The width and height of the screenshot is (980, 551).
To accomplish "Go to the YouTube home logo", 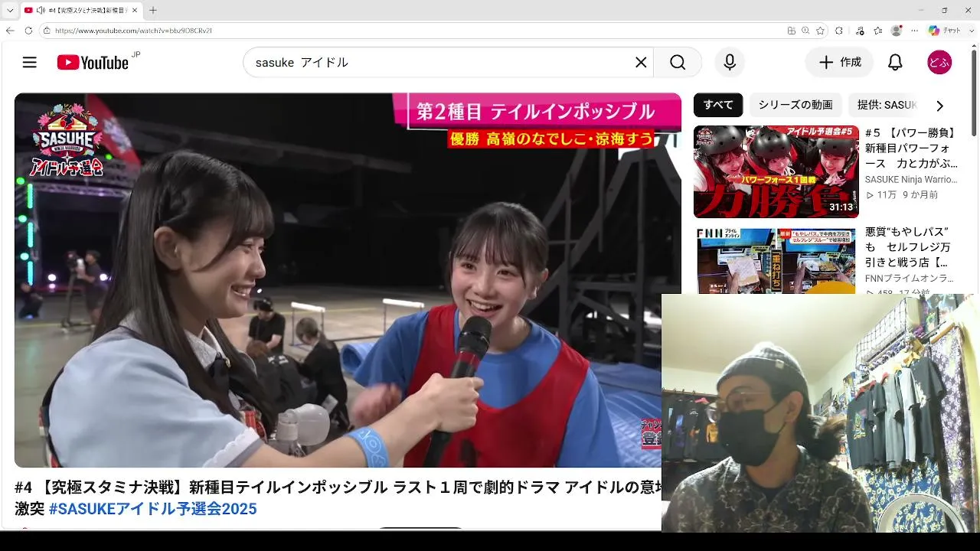I will click(x=93, y=63).
